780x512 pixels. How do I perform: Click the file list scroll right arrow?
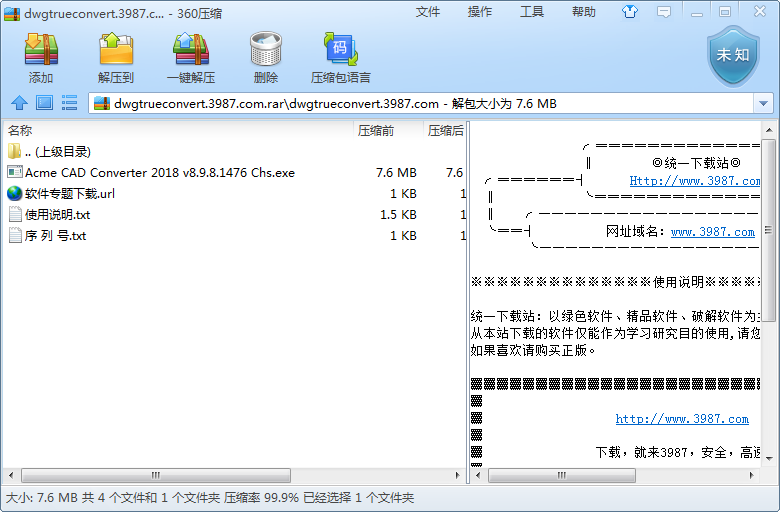[x=458, y=475]
